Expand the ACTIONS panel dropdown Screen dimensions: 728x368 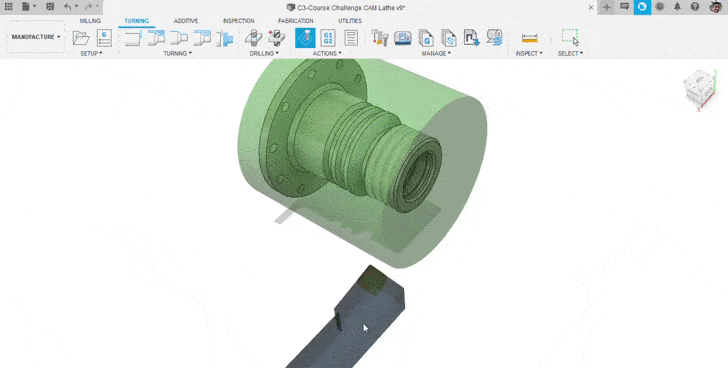[327, 53]
